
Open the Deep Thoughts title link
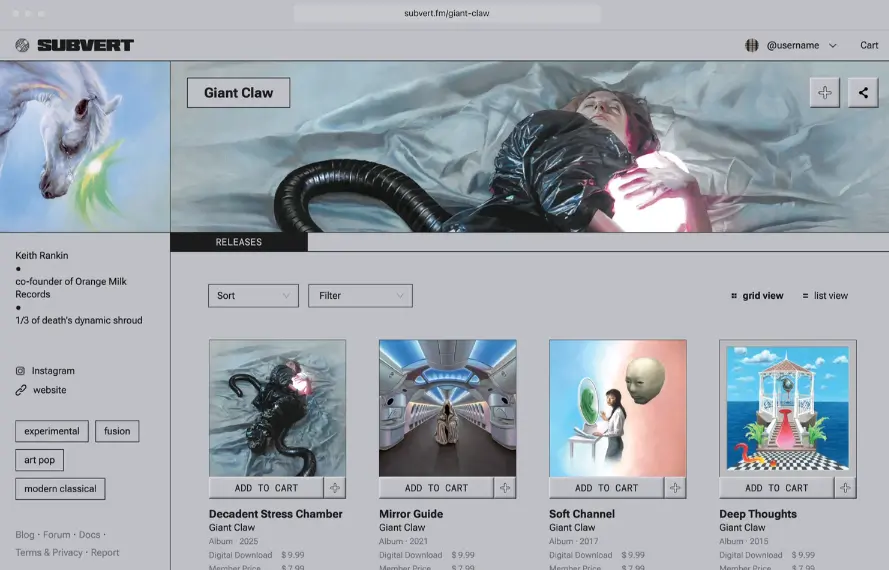click(x=758, y=514)
